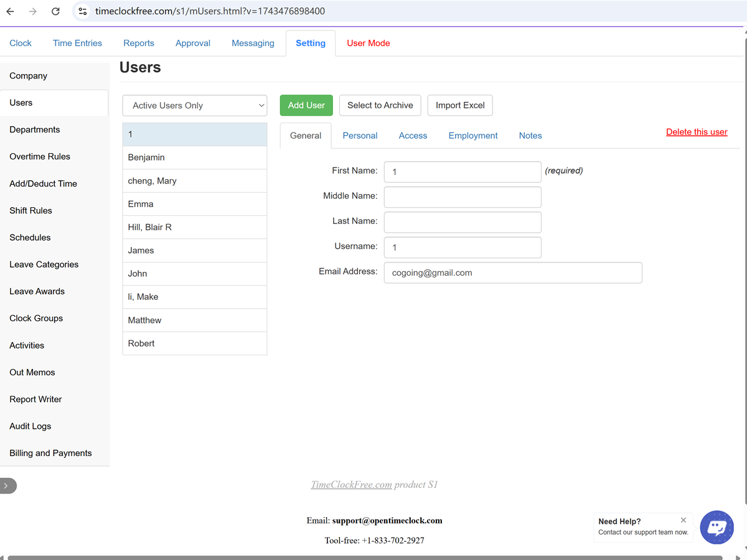
Task: Click Select to Archive button
Action: 380,105
